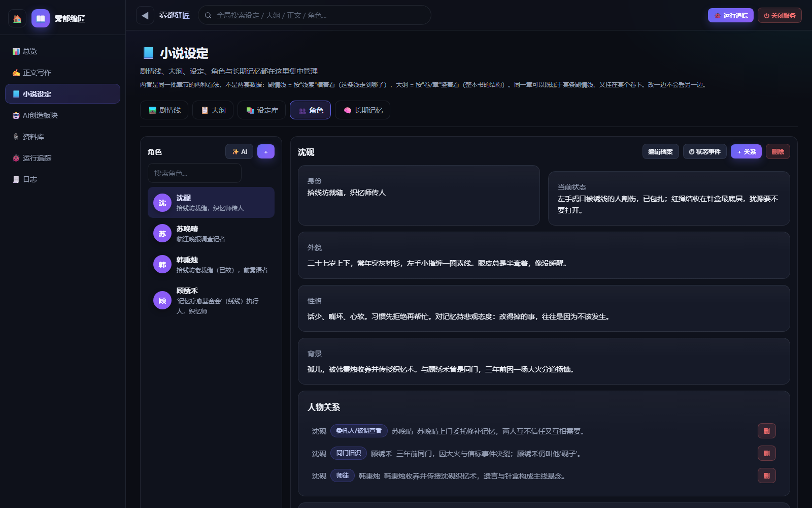Add a new character with plus button

tap(266, 151)
